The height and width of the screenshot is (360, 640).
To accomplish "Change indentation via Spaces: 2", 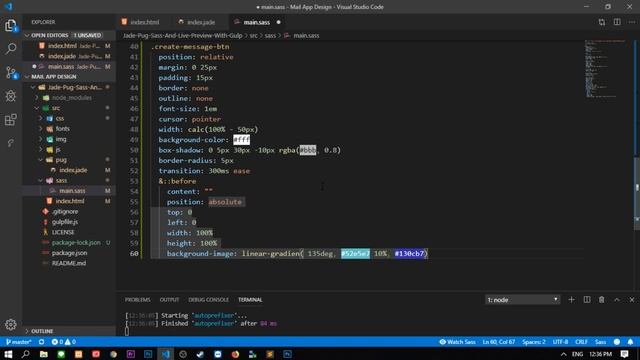I will click(x=534, y=342).
